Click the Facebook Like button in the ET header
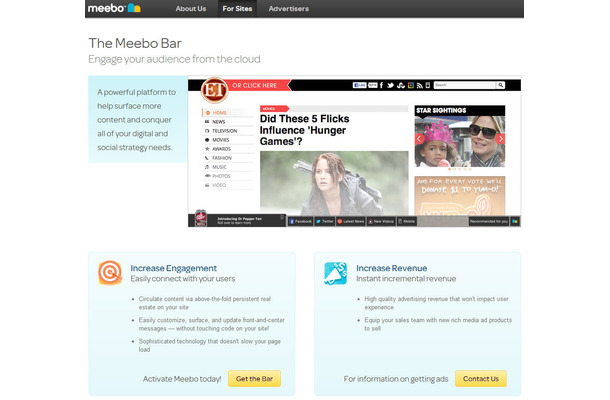Screen dimensions: 610x400 click(x=359, y=85)
